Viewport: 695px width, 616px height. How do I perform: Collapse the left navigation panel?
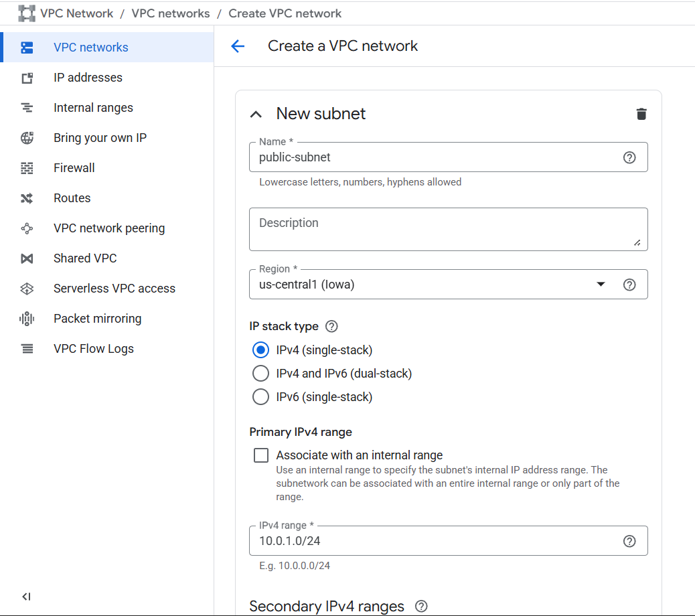(26, 596)
